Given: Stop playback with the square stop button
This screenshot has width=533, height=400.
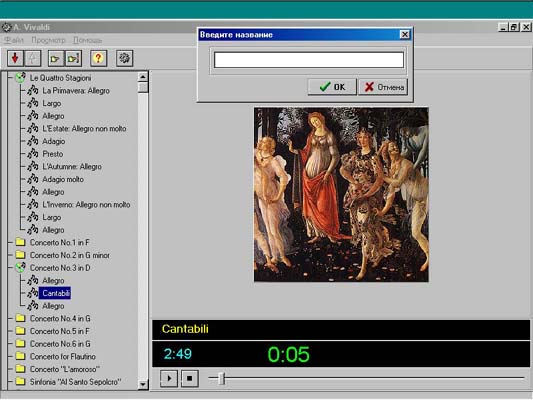Looking at the screenshot, I should point(189,378).
